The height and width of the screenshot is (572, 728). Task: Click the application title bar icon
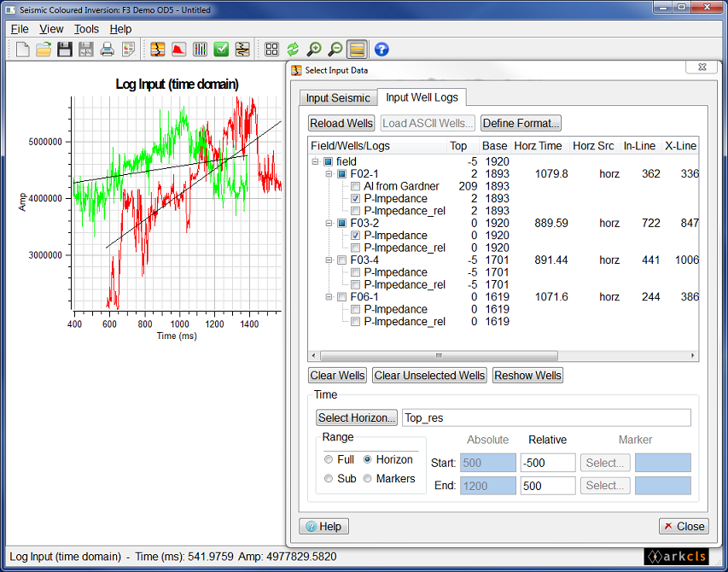[x=10, y=9]
